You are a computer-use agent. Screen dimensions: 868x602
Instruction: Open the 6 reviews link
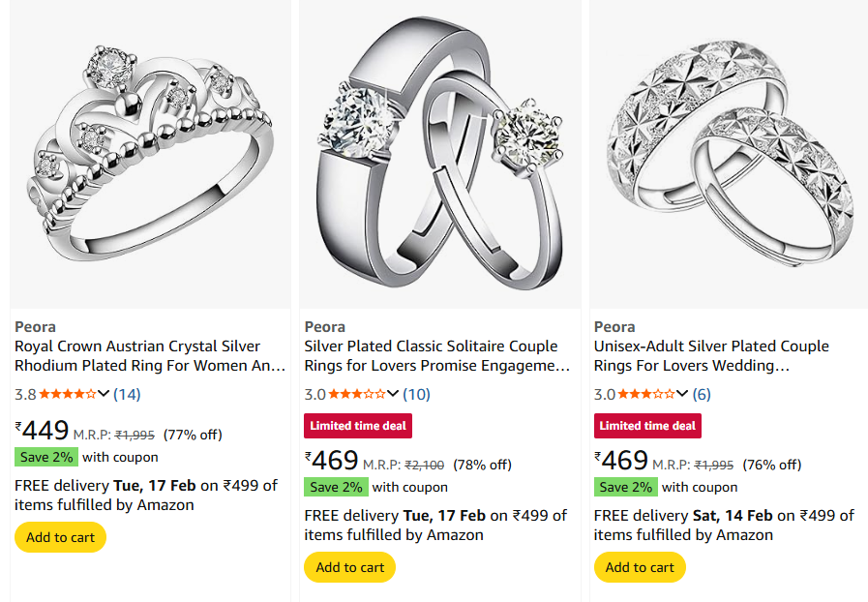[x=702, y=394]
